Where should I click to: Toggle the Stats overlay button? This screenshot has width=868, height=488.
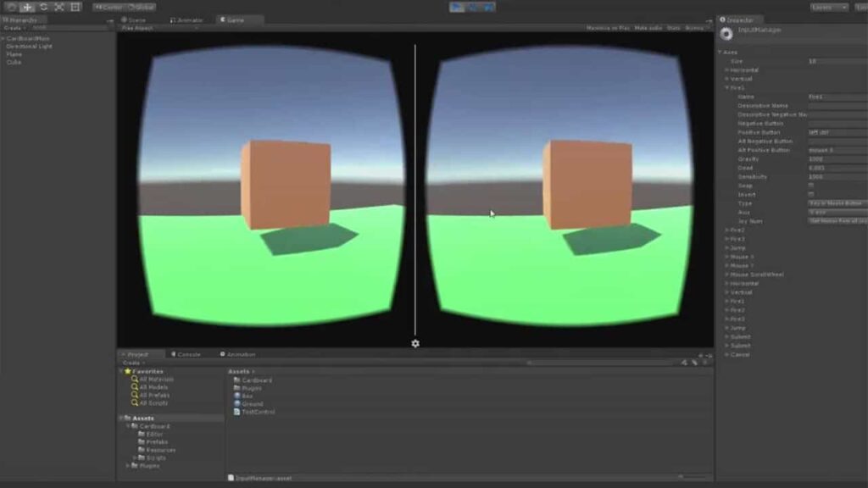tap(673, 28)
